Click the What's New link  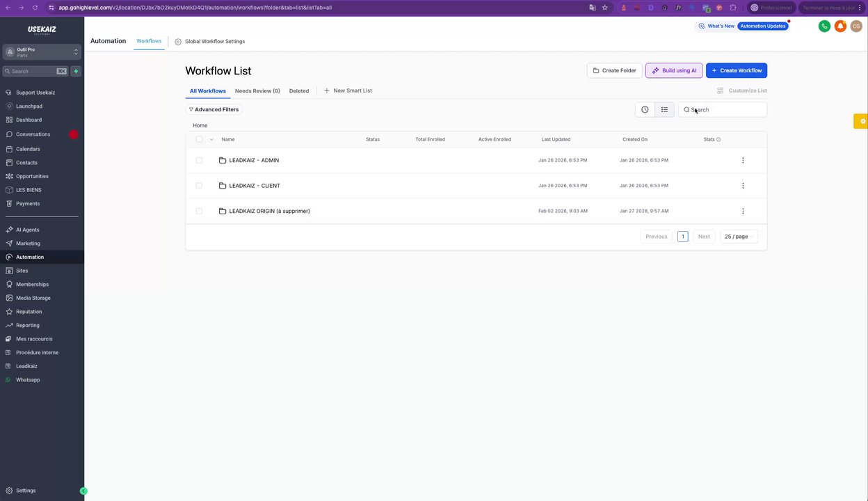[716, 26]
